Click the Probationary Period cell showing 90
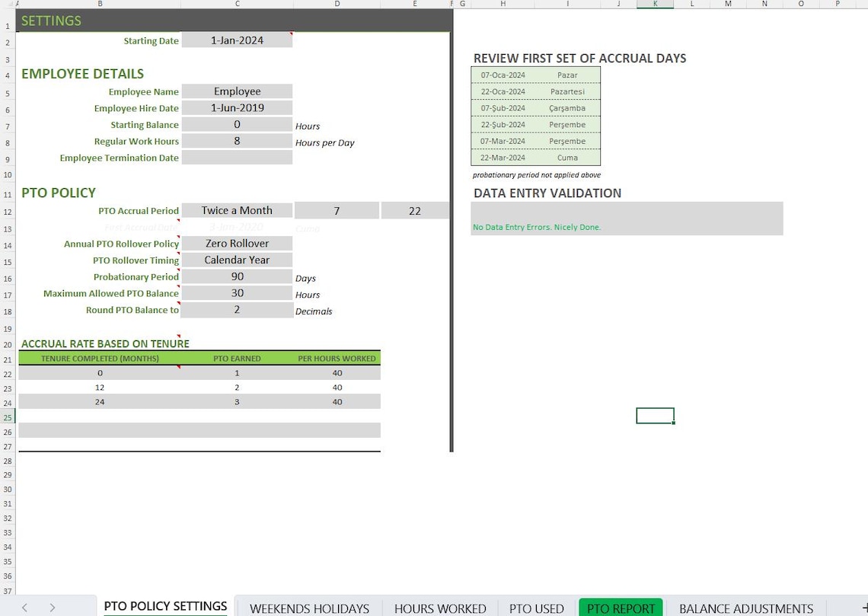The width and height of the screenshot is (868, 616). pos(236,276)
